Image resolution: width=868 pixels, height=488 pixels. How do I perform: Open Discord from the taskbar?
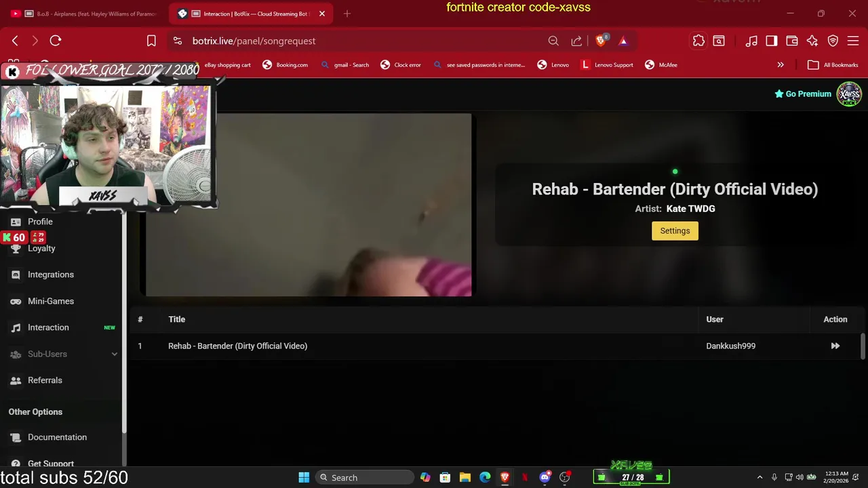(x=545, y=477)
